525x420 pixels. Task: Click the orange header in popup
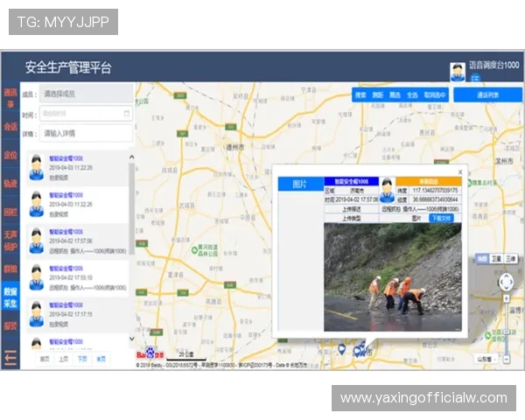click(429, 181)
